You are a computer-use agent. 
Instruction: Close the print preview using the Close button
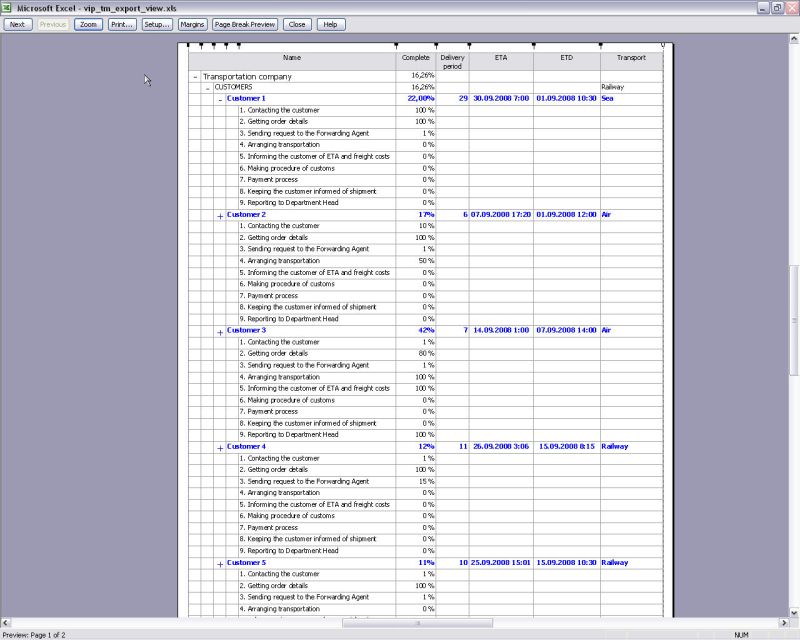point(297,24)
